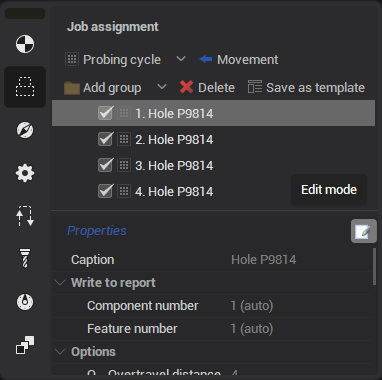
Task: Click the Add group button
Action: click(x=103, y=88)
